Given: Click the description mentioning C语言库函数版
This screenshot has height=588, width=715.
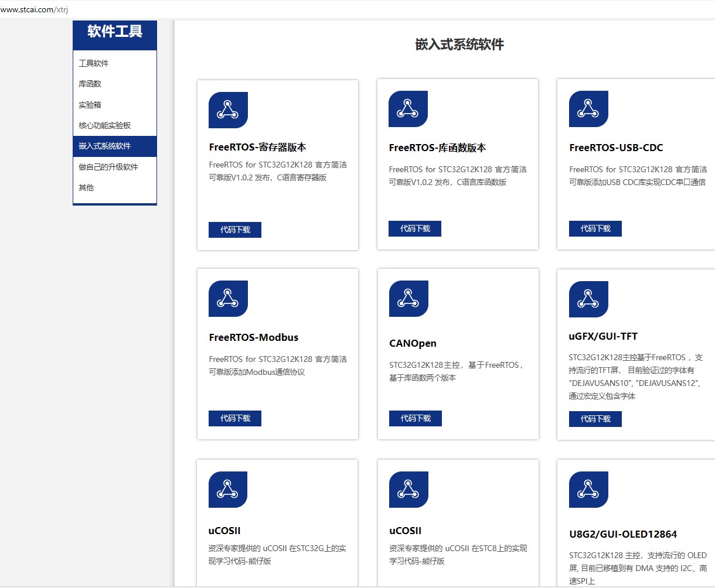Looking at the screenshot, I should coord(458,176).
